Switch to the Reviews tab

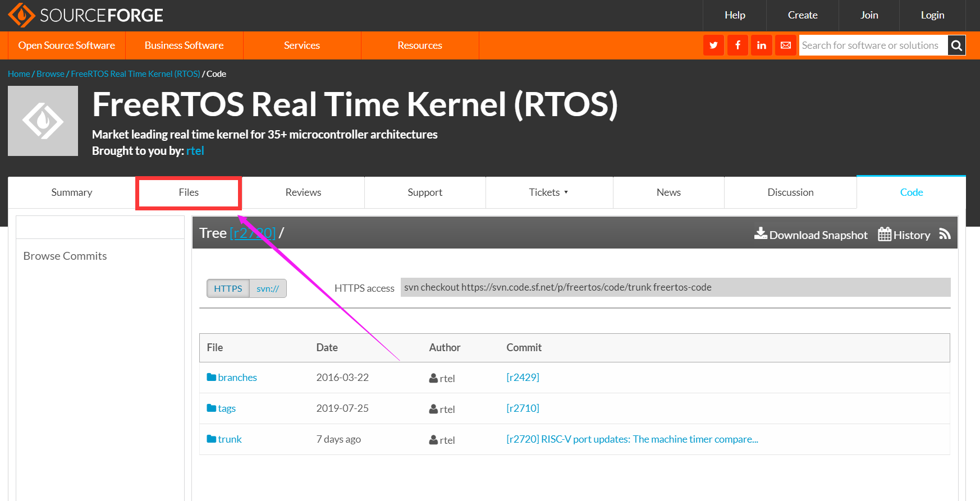tap(303, 192)
